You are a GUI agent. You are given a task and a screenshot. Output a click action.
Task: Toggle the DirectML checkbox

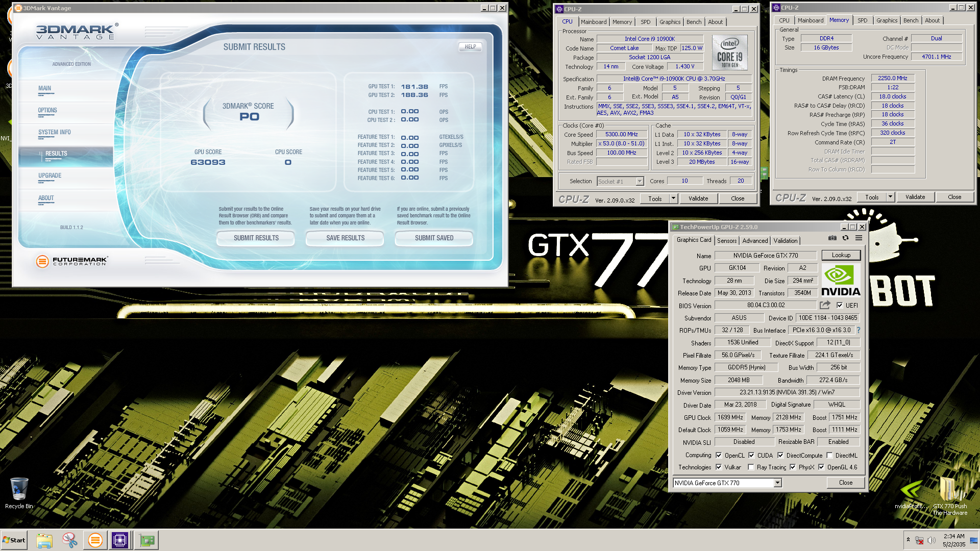[829, 455]
